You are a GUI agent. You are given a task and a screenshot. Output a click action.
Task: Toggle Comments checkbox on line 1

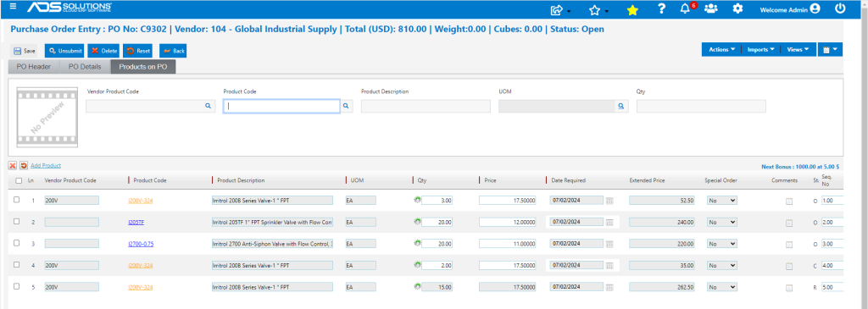point(789,201)
